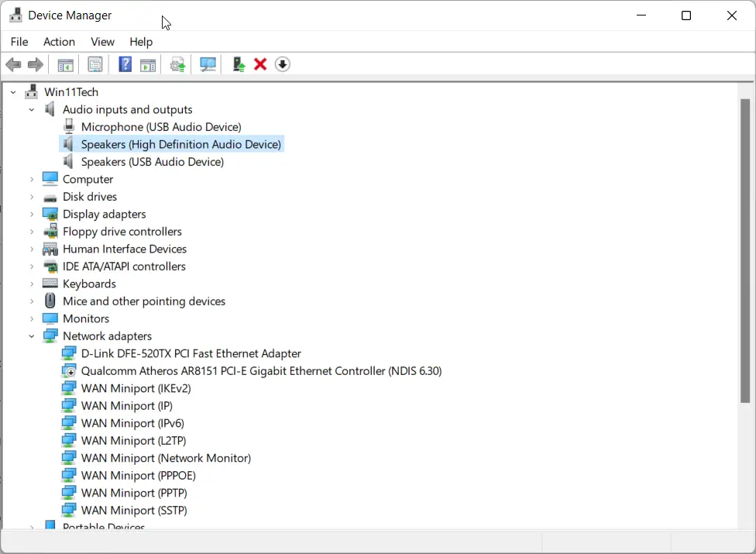The image size is (756, 554).
Task: Expand the Monitors category
Action: point(31,318)
